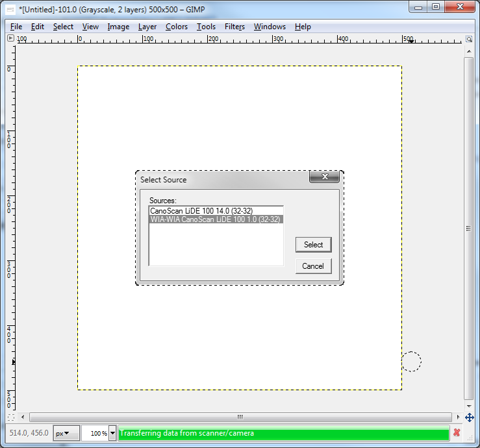Click the horizontal scrollbar right arrow
Screen dimensions: 480x448
[458, 417]
